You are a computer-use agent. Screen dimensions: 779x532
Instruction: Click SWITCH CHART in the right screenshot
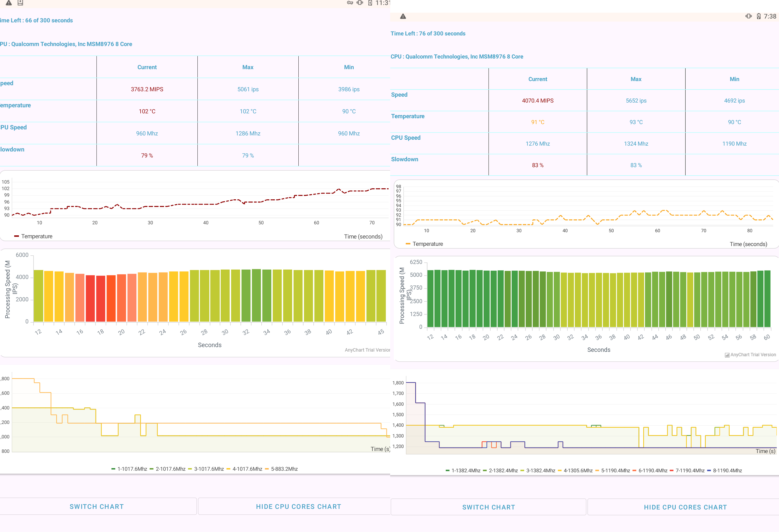(489, 507)
